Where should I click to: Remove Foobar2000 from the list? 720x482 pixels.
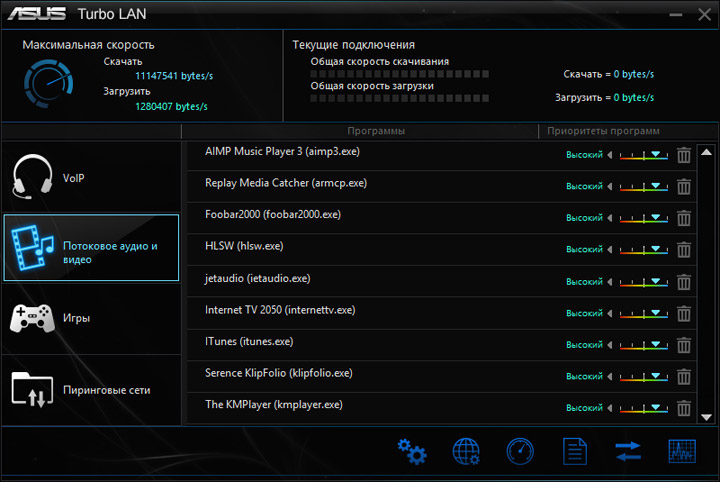(684, 218)
